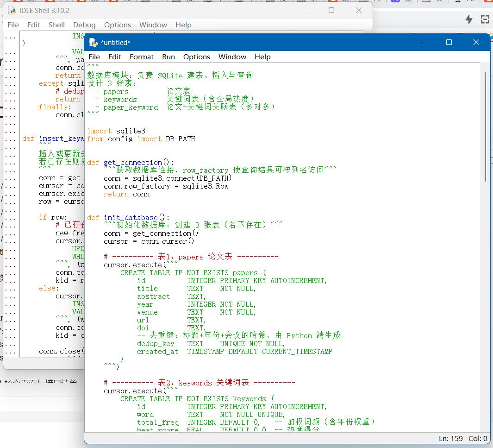Click the 'dedup_key' column definition line
Image resolution: width=493 pixels, height=448 pixels.
[x=211, y=344]
